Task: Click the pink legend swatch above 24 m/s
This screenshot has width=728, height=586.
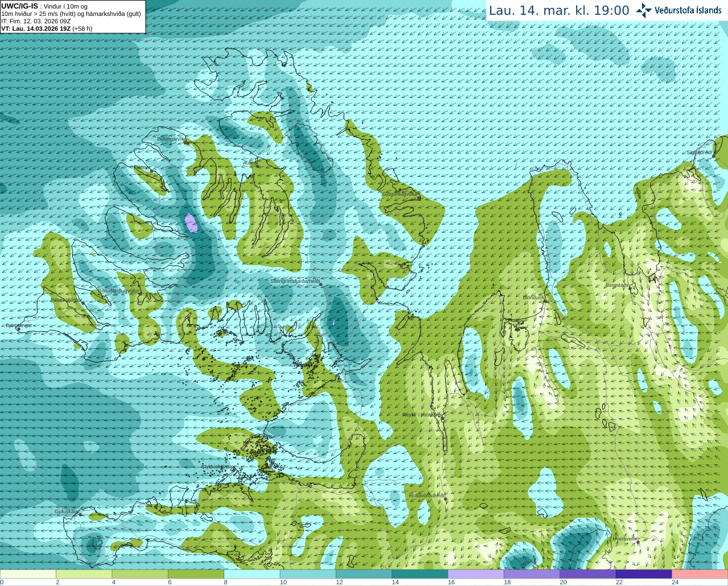Action: coord(700,574)
